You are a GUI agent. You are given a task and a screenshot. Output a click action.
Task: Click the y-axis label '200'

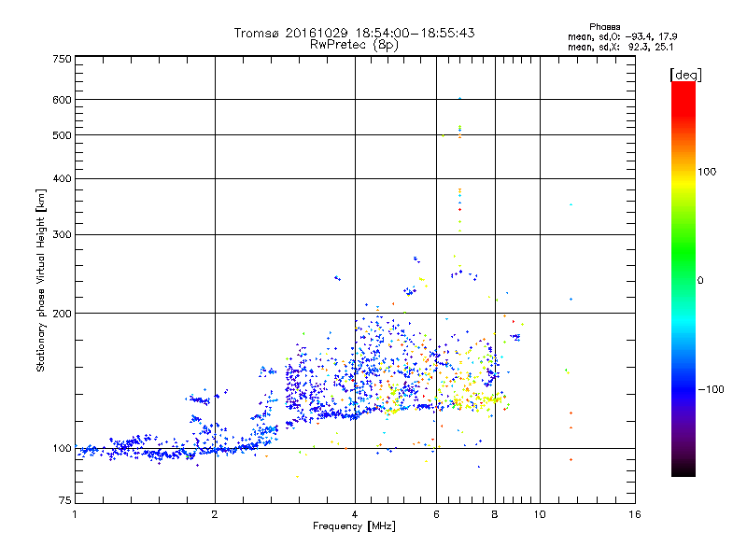point(62,314)
